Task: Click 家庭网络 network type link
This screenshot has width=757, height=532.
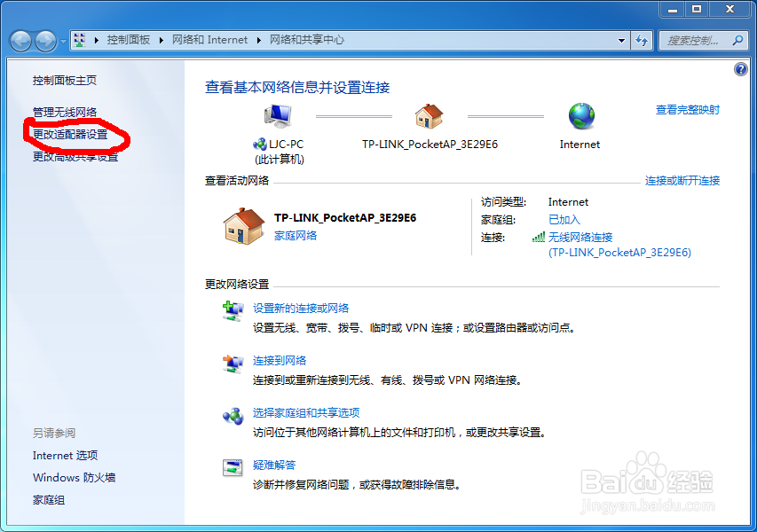Action: (296, 235)
